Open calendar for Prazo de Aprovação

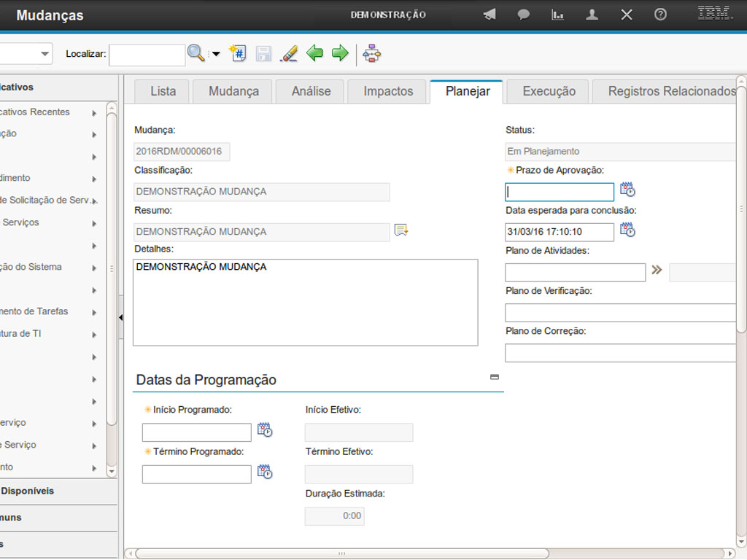tap(627, 190)
